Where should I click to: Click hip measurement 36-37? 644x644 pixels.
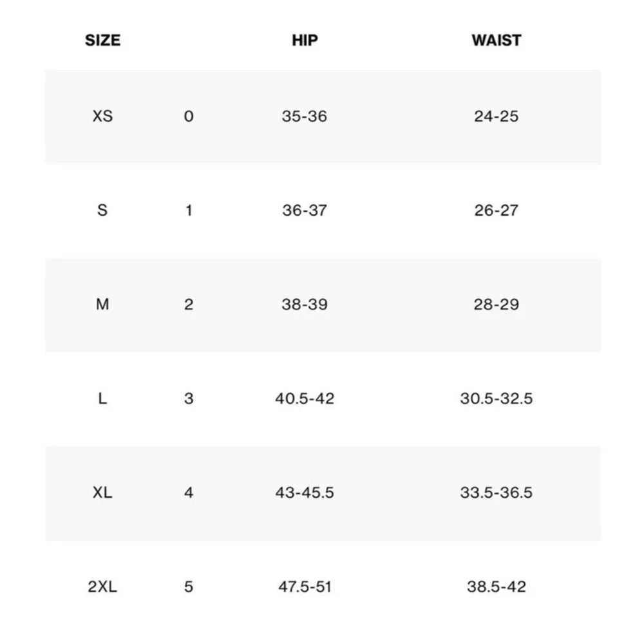pos(304,211)
